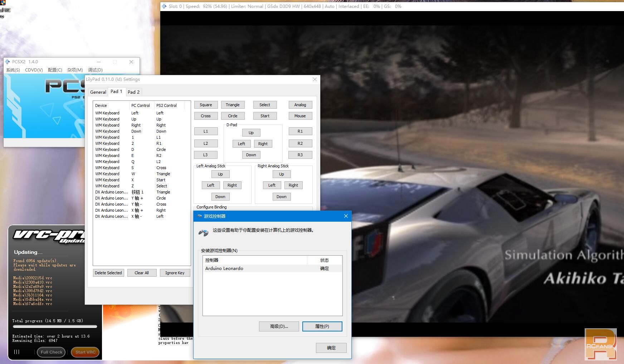This screenshot has height=364, width=624.
Task: Bind the L2 button
Action: (x=206, y=143)
